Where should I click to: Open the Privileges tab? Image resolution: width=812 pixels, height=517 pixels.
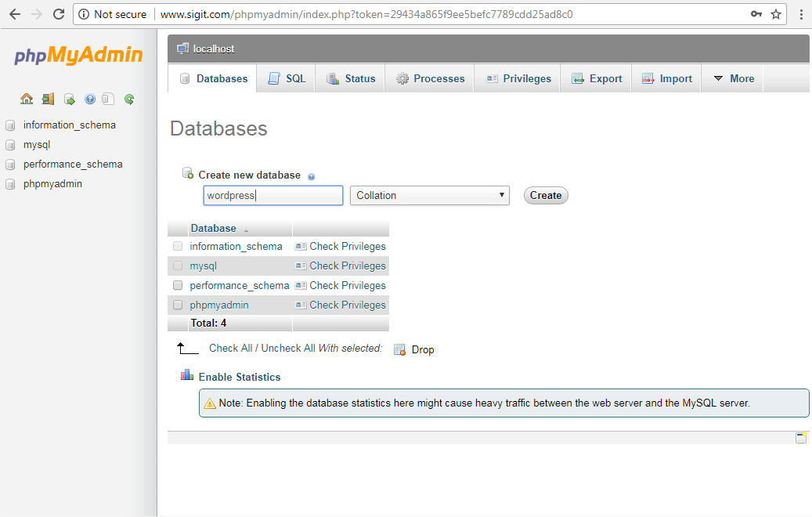518,79
